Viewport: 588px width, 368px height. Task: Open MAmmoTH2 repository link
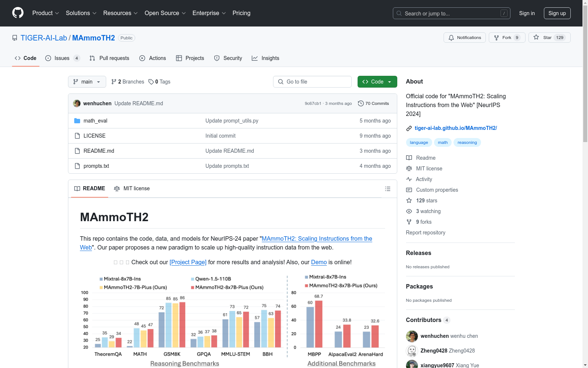click(x=93, y=38)
